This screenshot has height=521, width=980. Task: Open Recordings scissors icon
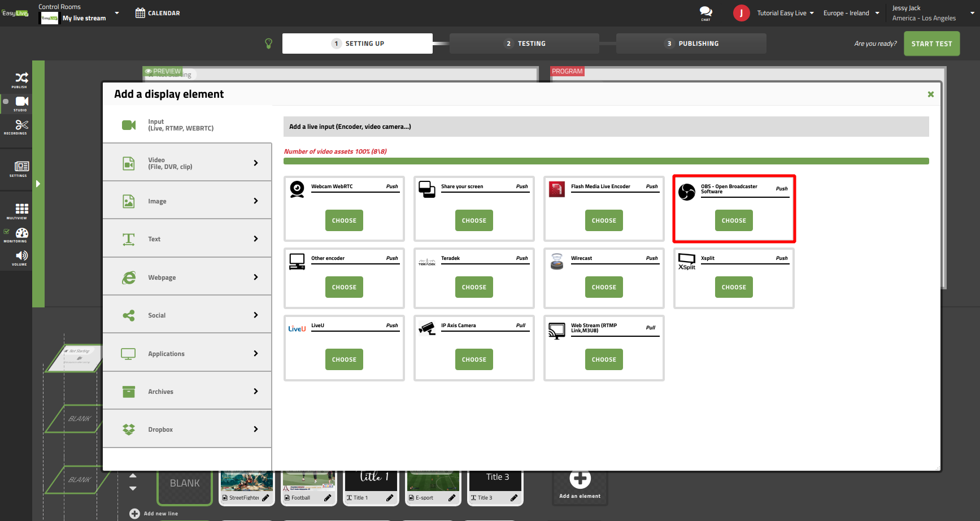point(21,125)
